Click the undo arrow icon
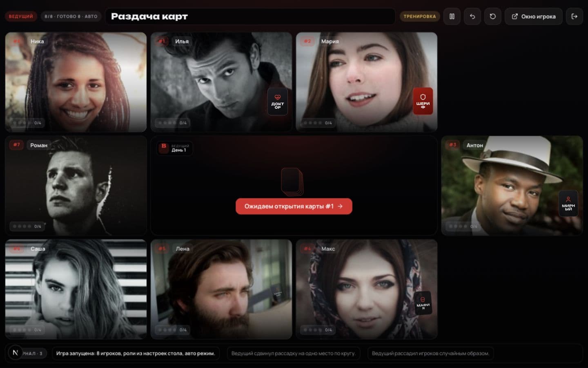The height and width of the screenshot is (368, 588). [472, 16]
